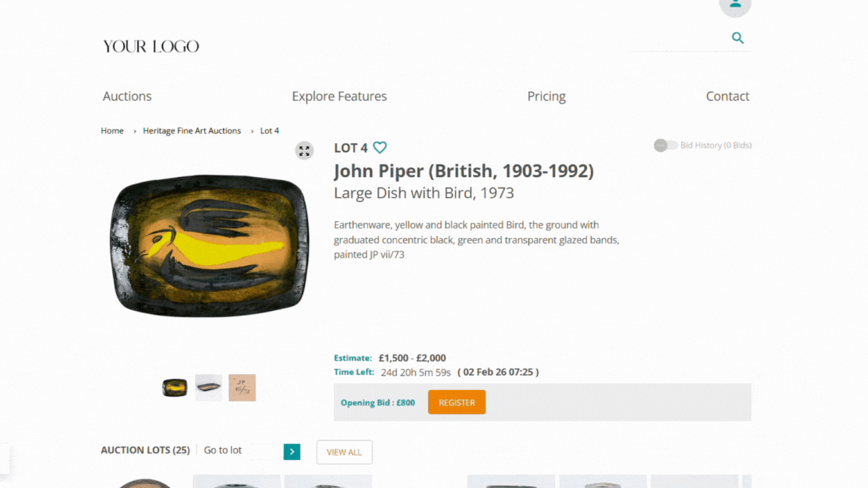Viewport: 868px width, 488px height.
Task: Select the second side-view thumbnail
Action: point(209,388)
